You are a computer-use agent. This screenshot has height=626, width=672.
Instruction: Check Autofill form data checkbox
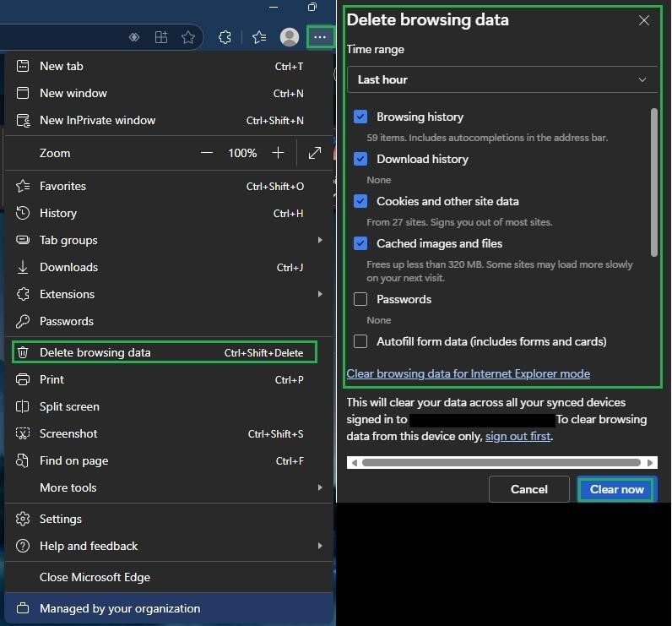click(360, 341)
